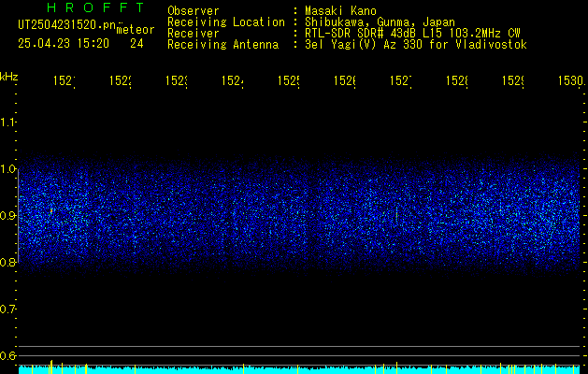
Task: Click the 1522 time axis label
Action: 121,81
